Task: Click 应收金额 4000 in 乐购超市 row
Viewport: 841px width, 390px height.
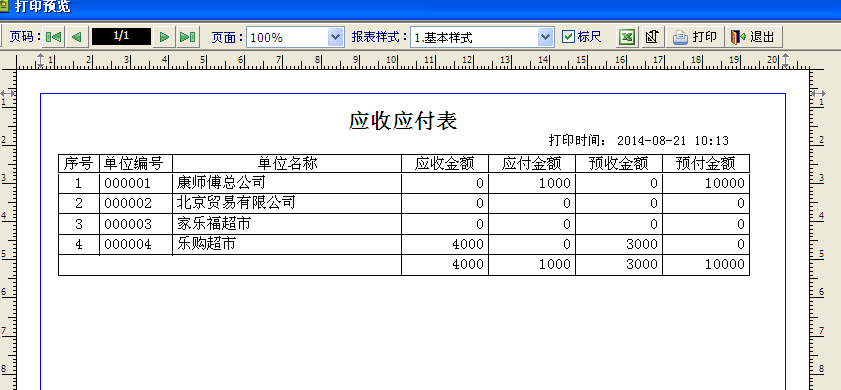Action: (468, 245)
